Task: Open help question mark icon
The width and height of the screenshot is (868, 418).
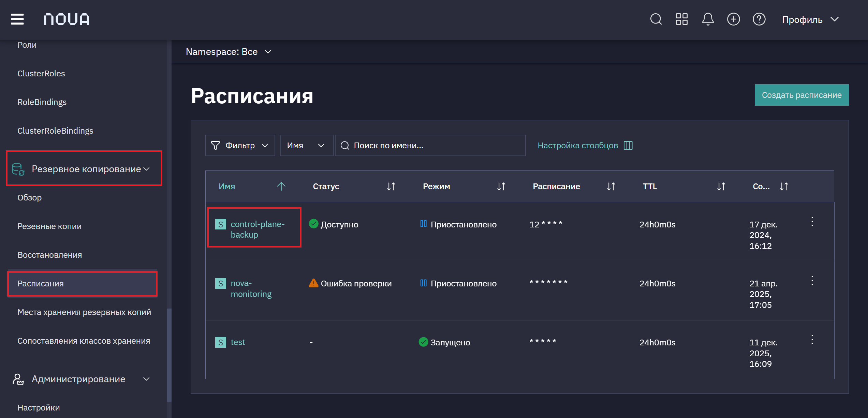Action: tap(759, 19)
